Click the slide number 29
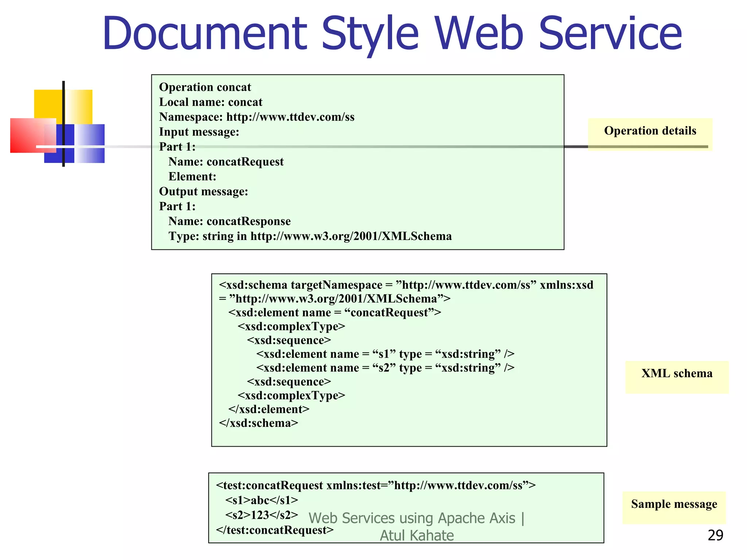Viewport: 747px width, 560px height. click(715, 535)
